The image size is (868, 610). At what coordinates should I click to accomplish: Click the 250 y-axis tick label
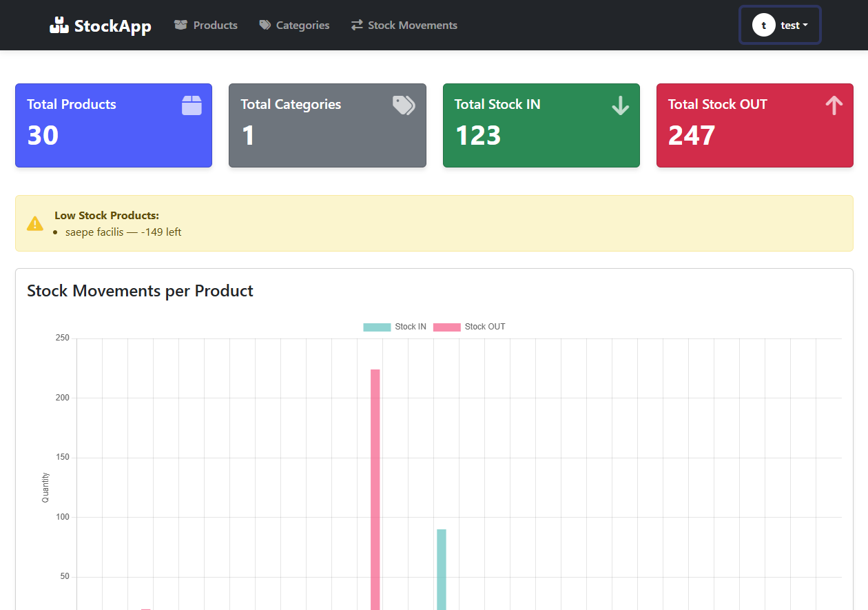pos(63,338)
